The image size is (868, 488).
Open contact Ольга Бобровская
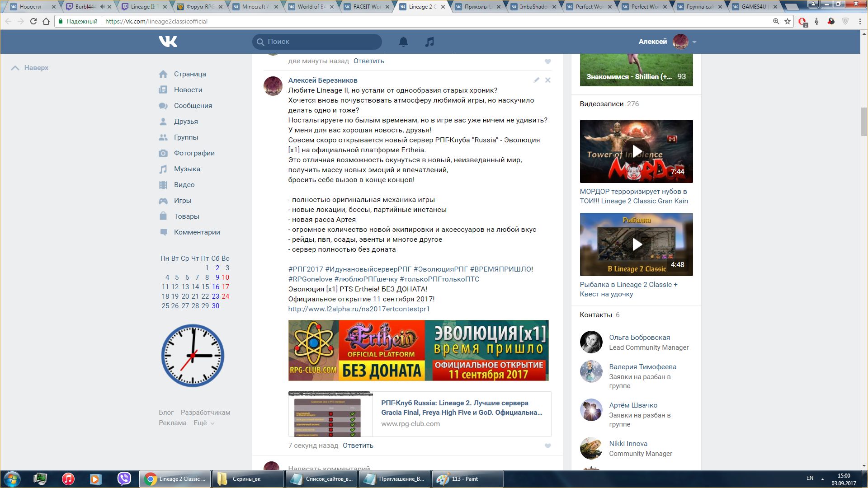[640, 338]
